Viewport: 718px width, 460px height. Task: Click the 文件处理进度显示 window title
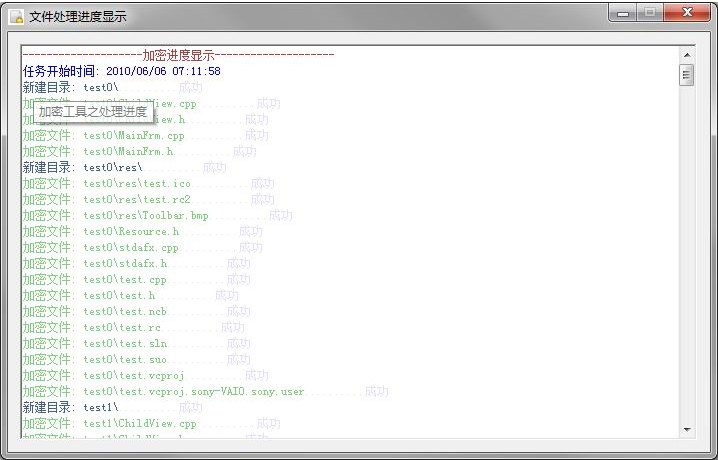coord(78,17)
